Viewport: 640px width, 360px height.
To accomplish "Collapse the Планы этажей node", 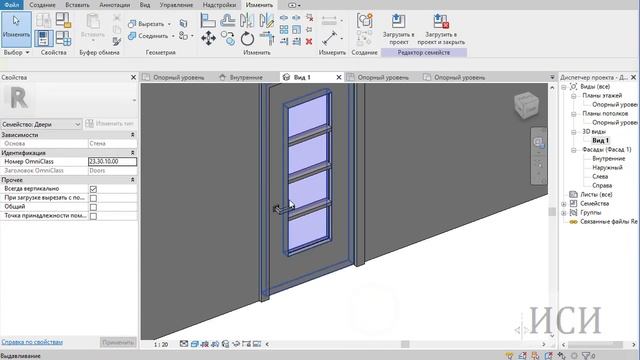I will [573, 96].
